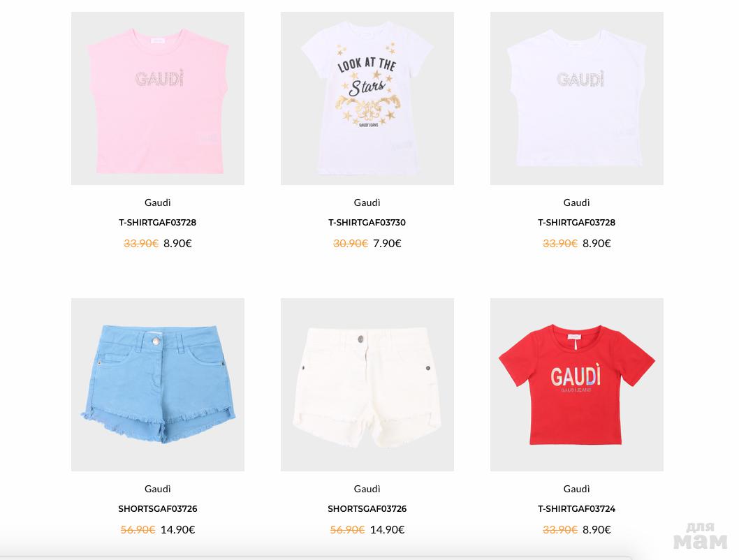Click crossed-out 30.90€ original price

[350, 244]
